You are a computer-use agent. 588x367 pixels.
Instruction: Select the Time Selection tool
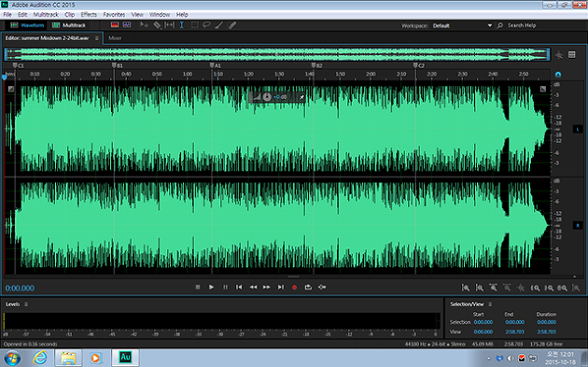point(182,25)
